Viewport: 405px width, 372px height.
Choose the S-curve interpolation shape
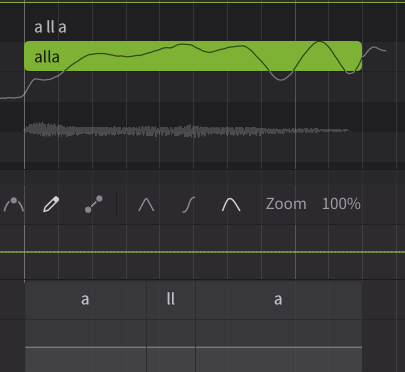189,204
